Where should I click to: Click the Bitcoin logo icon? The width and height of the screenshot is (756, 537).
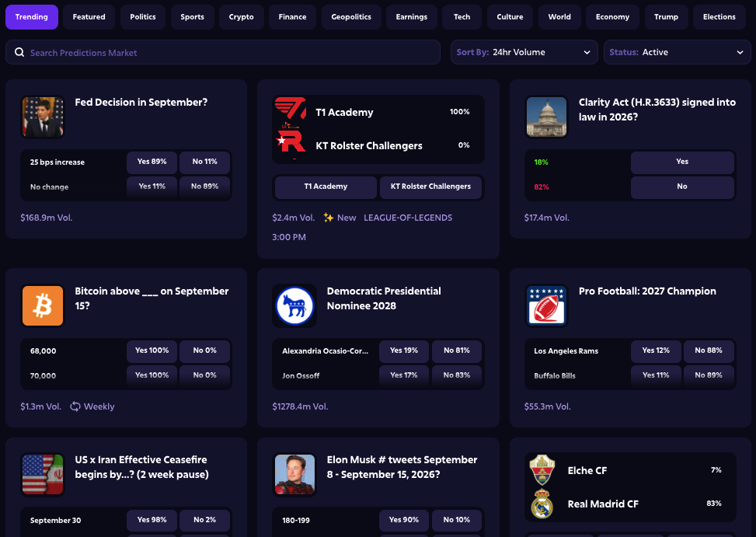tap(43, 305)
